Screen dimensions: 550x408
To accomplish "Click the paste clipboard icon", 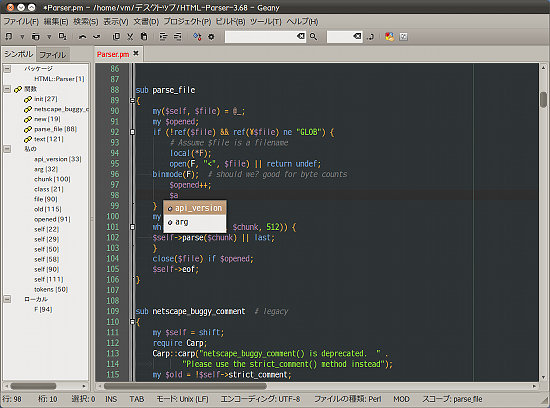I will pyautogui.click(x=144, y=36).
